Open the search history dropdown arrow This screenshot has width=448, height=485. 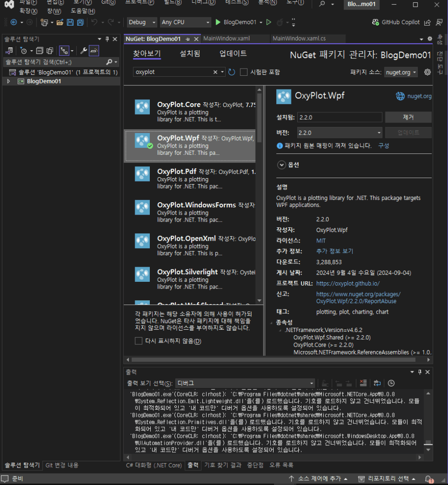[x=222, y=72]
